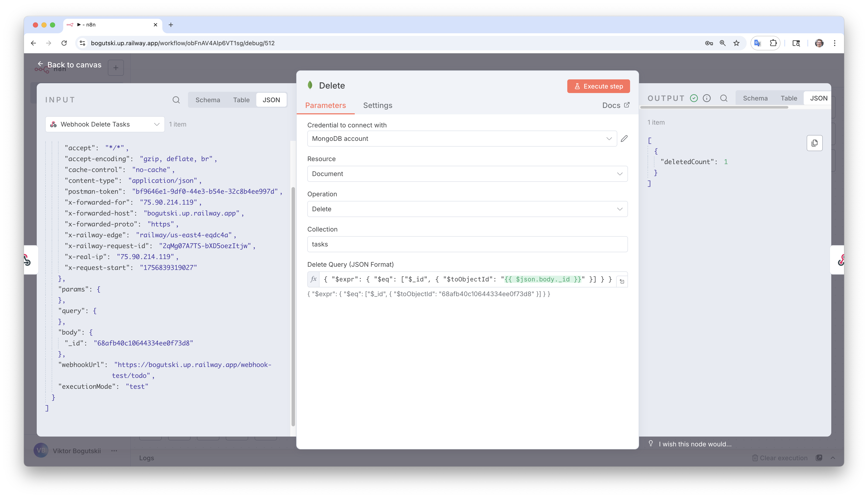Click the input panel search icon

click(x=176, y=100)
